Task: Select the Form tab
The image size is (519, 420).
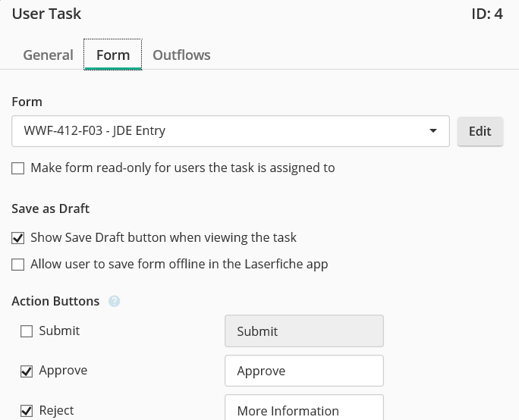Action: coord(113,55)
